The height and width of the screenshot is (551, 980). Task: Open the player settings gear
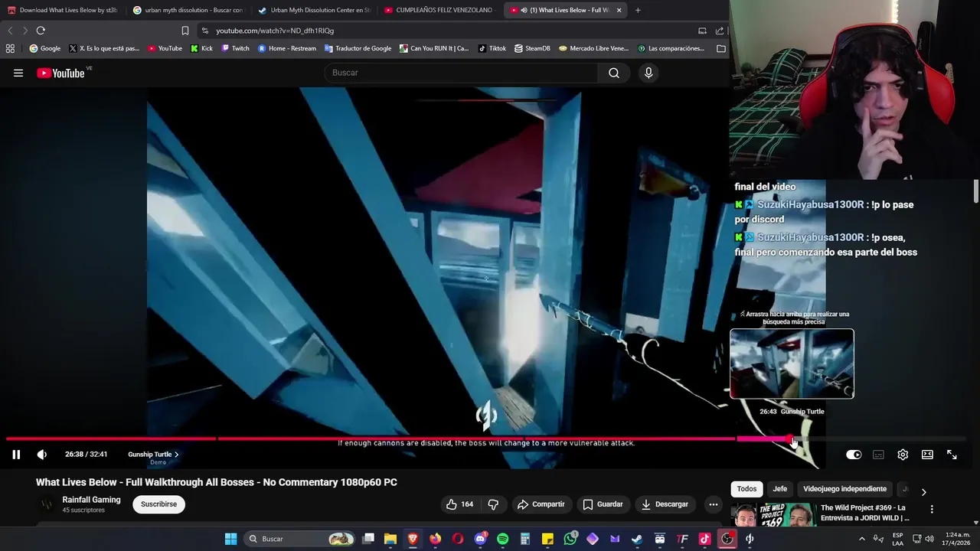pyautogui.click(x=903, y=455)
